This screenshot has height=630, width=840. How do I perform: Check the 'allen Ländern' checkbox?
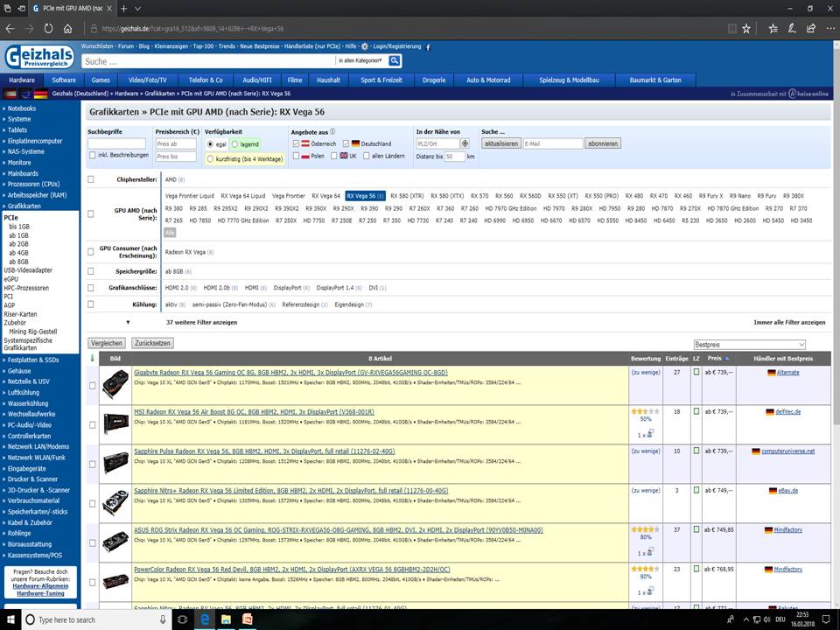[367, 156]
